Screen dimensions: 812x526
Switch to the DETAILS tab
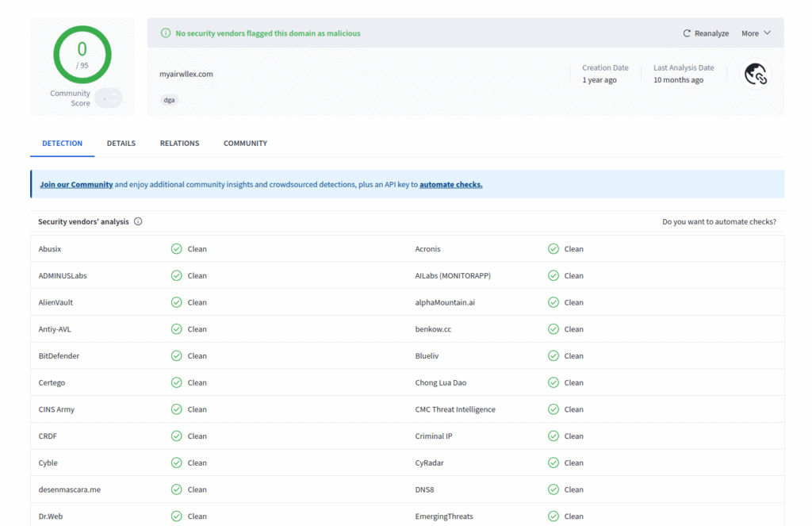[x=121, y=143]
